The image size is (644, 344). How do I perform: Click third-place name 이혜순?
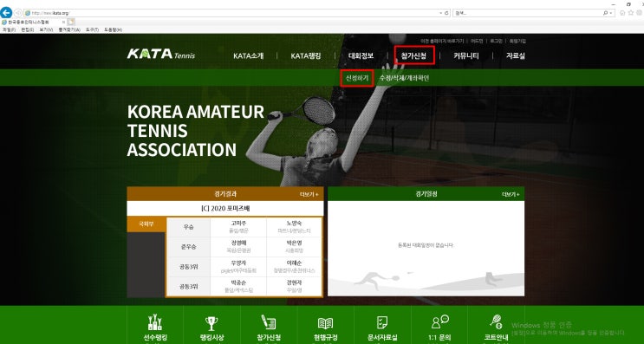[x=294, y=263]
